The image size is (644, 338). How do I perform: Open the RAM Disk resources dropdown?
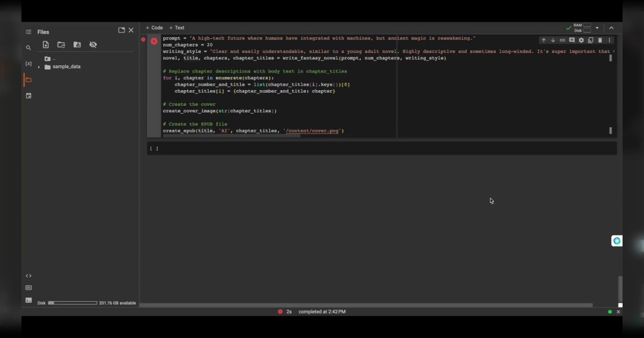pyautogui.click(x=597, y=28)
